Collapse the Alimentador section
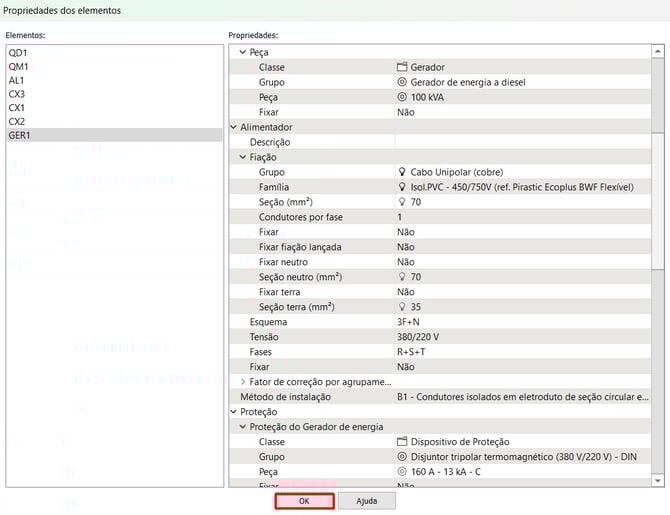The width and height of the screenshot is (670, 515). (x=233, y=127)
